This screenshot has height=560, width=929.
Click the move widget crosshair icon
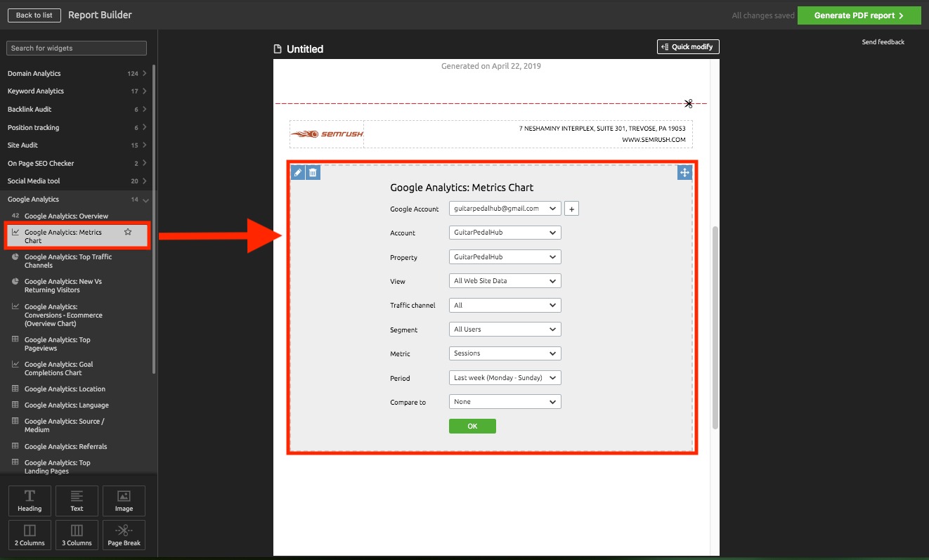click(x=684, y=172)
